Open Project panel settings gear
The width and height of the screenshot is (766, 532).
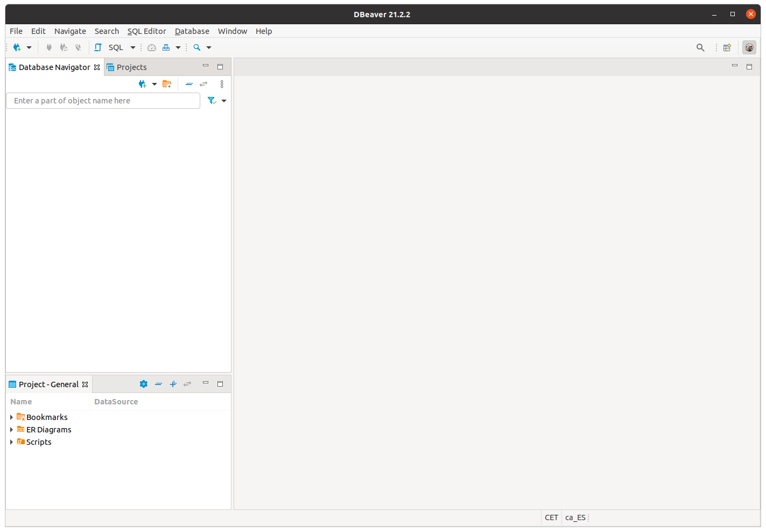(x=143, y=384)
